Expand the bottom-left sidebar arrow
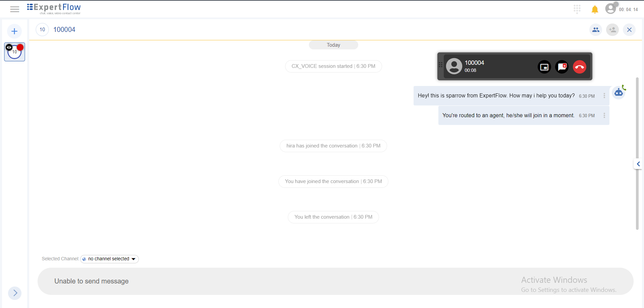Viewport: 644px width, 308px height. [x=15, y=293]
